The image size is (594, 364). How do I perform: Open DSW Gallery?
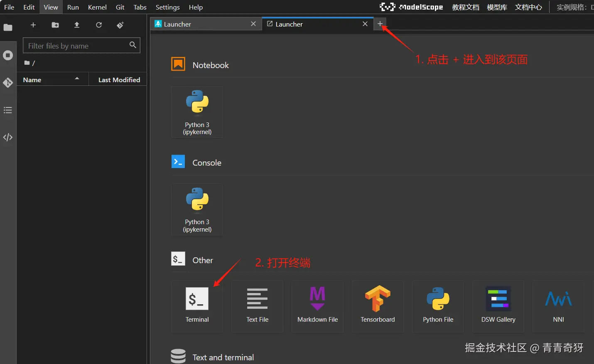click(498, 306)
